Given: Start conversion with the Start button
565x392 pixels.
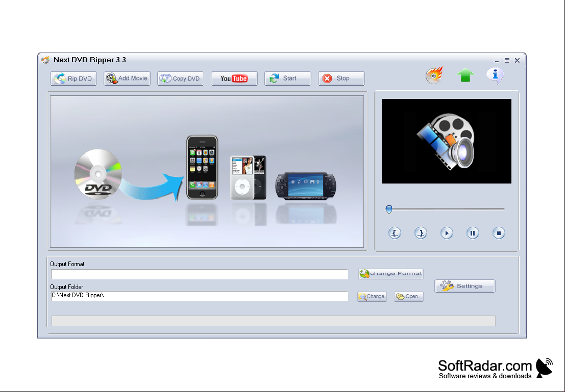Looking at the screenshot, I should tap(288, 79).
